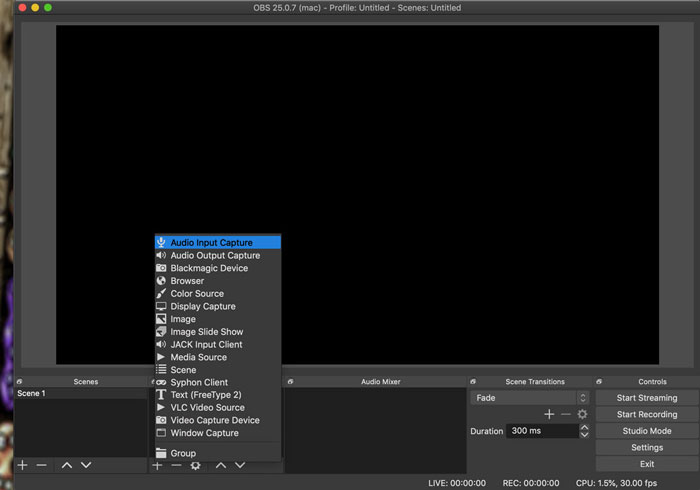The image size is (700, 490).
Task: Remove the scene using the minus icon
Action: (x=42, y=465)
